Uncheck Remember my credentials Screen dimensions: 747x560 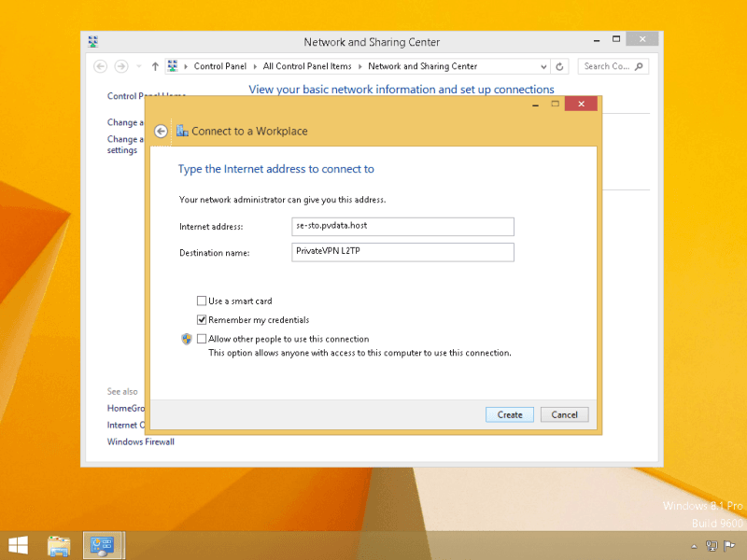(x=202, y=320)
